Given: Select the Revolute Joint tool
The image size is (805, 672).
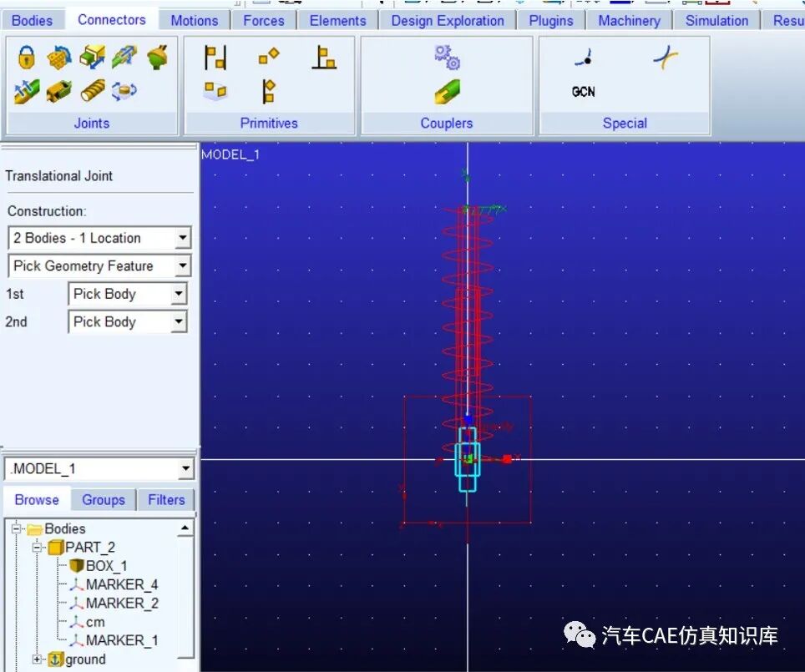Looking at the screenshot, I should (x=59, y=57).
